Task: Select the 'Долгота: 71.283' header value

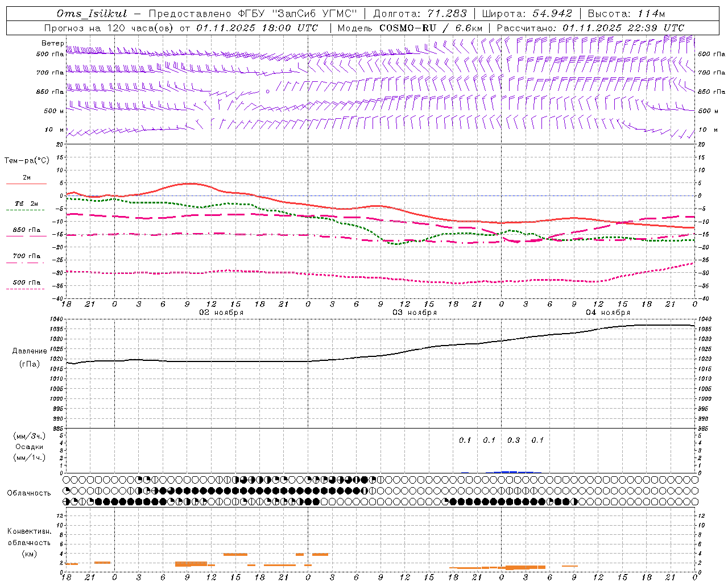Action: coord(420,14)
